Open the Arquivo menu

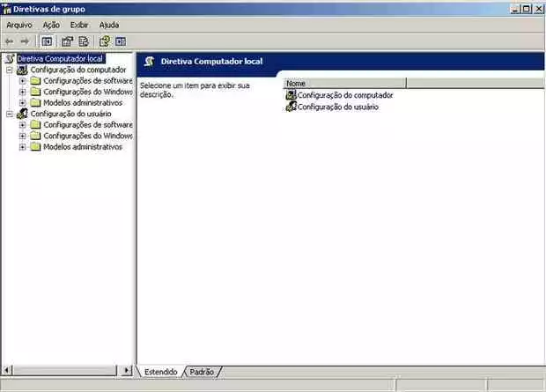pyautogui.click(x=18, y=25)
